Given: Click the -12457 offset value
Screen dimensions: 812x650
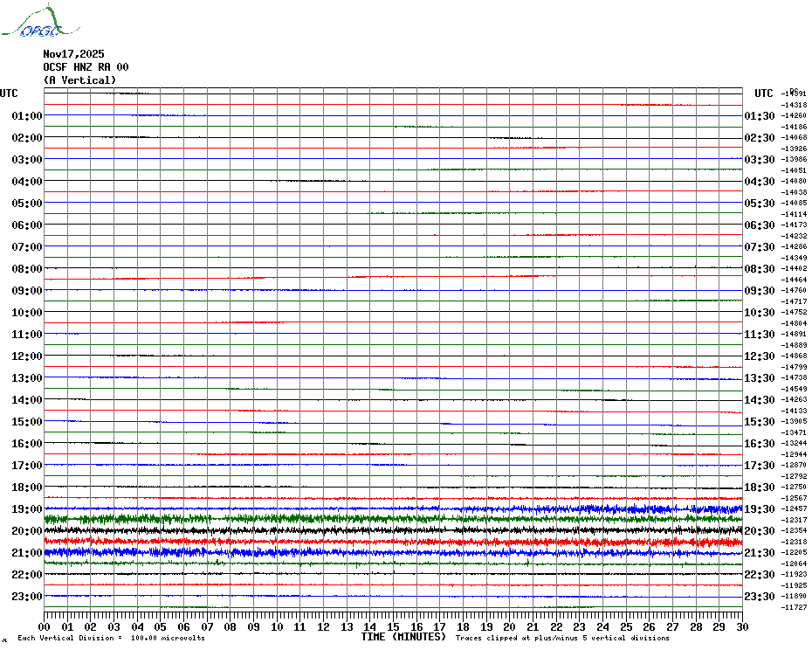Looking at the screenshot, I should 795,508.
